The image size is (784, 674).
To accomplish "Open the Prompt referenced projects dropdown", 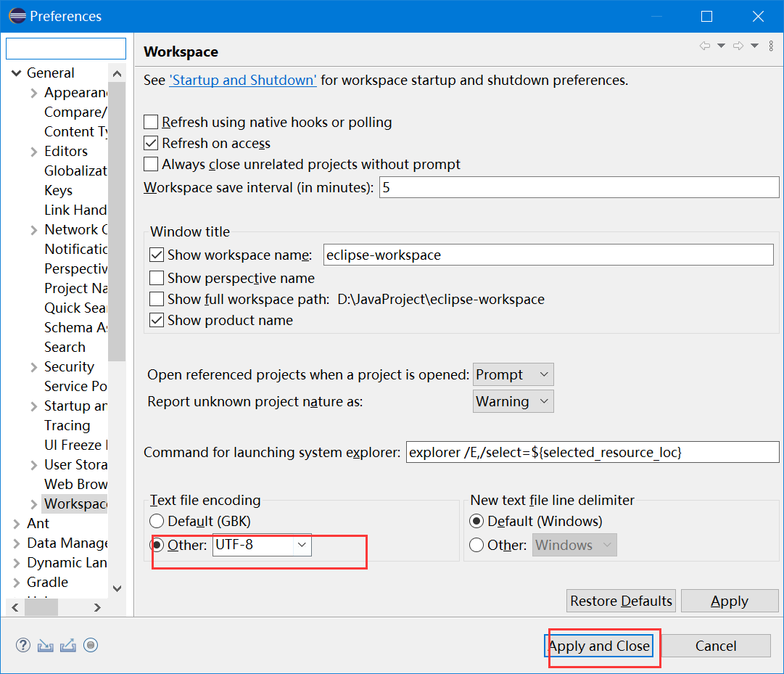I will coord(513,374).
